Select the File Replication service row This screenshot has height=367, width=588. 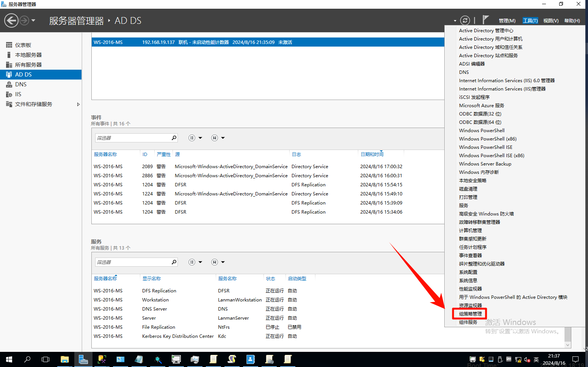click(268, 327)
